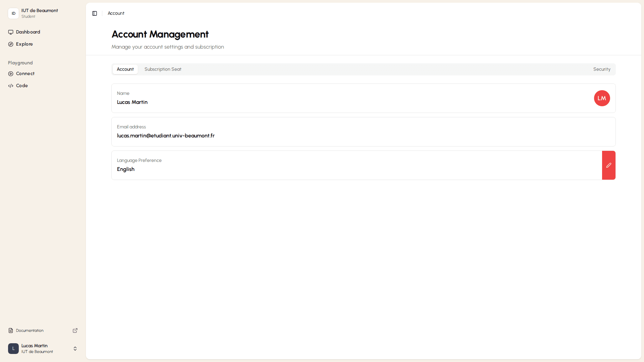The height and width of the screenshot is (362, 644).
Task: Click the LM profile avatar
Action: pyautogui.click(x=602, y=98)
